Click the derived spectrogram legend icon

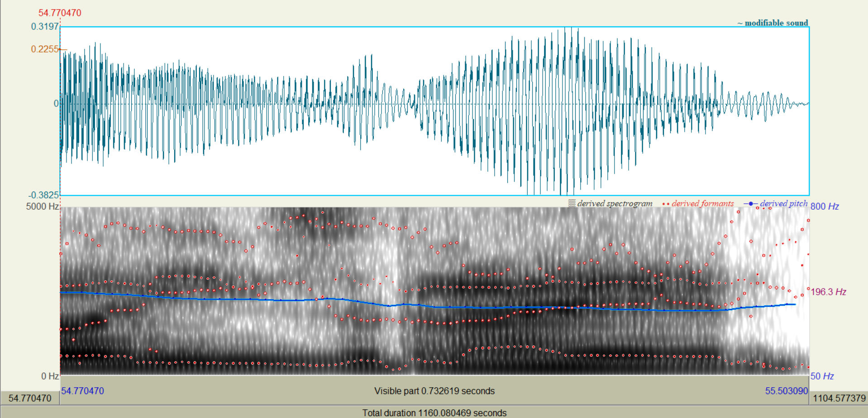tap(572, 204)
